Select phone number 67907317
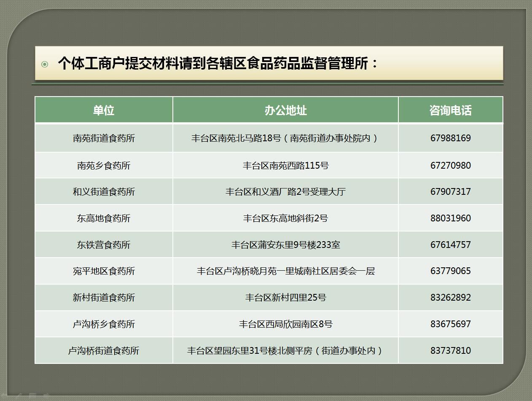532x401 pixels. 451,191
